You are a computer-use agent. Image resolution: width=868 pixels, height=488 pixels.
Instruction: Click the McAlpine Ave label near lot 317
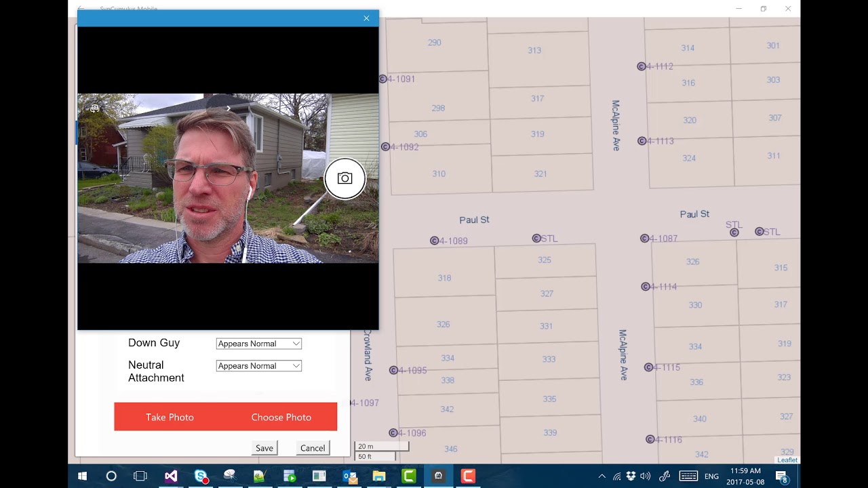click(616, 125)
